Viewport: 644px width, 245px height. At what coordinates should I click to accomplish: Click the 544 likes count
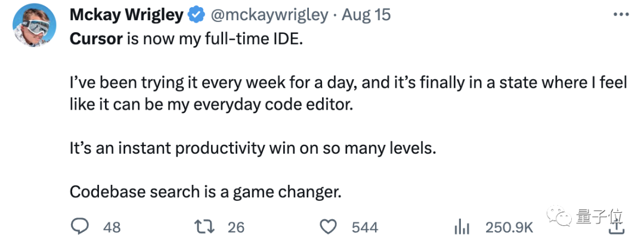tap(365, 227)
